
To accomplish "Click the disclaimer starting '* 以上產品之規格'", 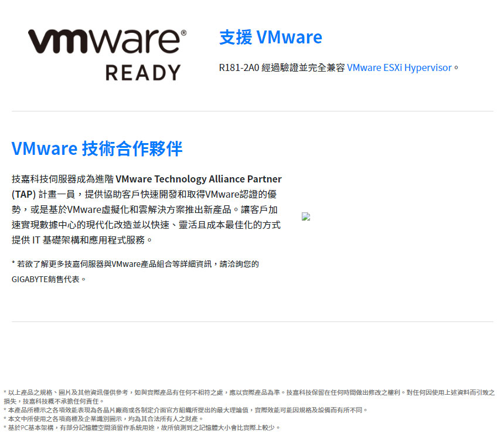I will (x=249, y=392).
